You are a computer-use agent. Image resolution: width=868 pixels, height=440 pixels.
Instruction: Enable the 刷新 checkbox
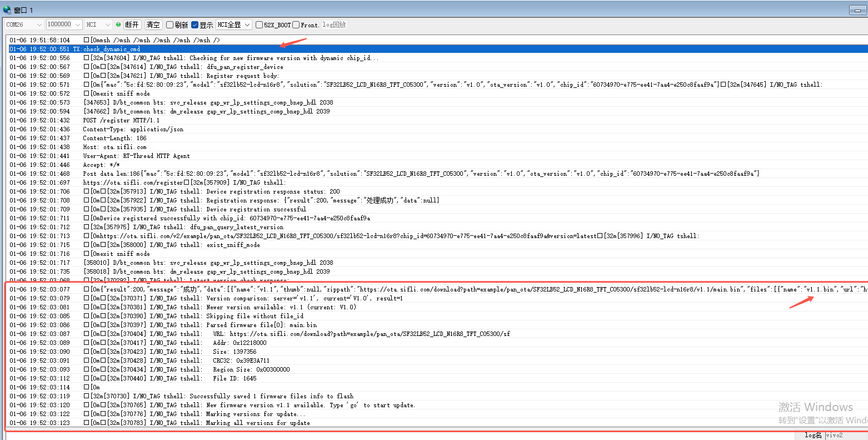point(170,25)
